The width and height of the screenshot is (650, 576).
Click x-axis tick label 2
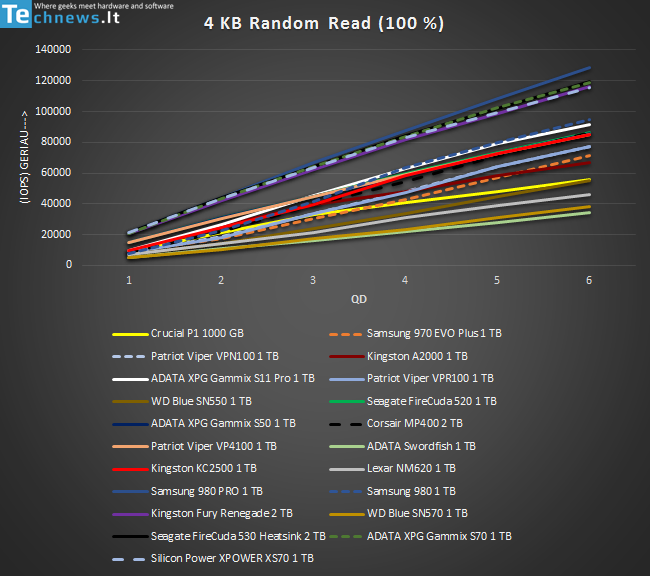[221, 280]
